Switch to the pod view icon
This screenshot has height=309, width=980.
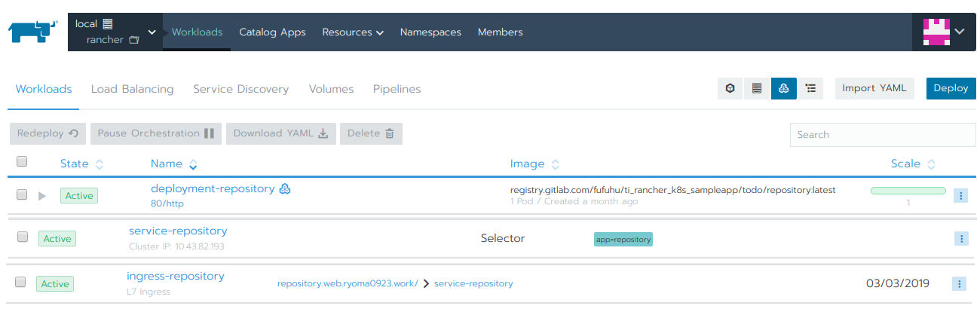point(730,88)
